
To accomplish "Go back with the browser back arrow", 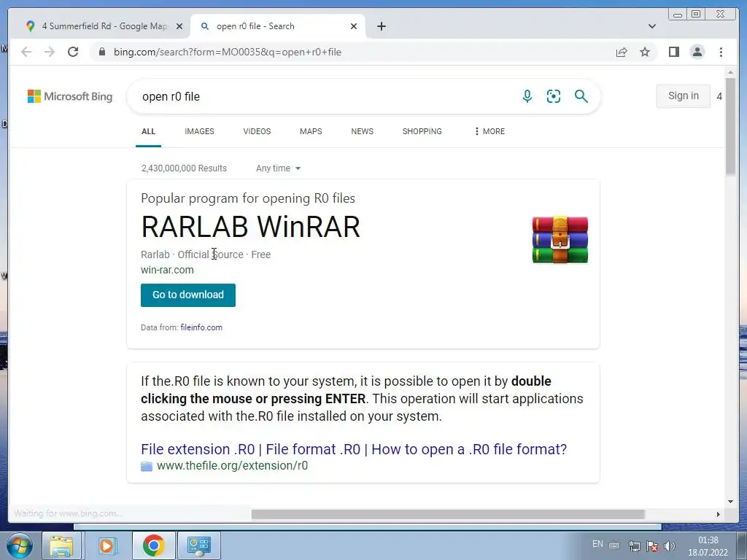I will pos(26,52).
